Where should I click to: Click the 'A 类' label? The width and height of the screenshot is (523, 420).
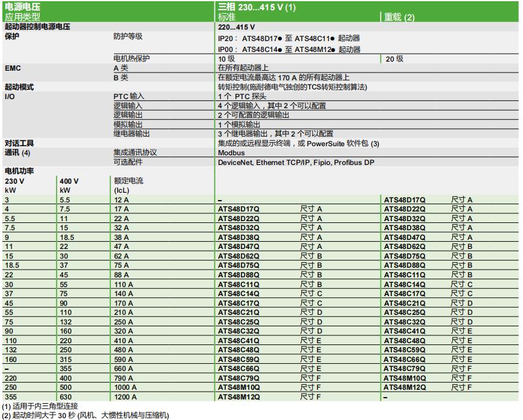tap(121, 68)
